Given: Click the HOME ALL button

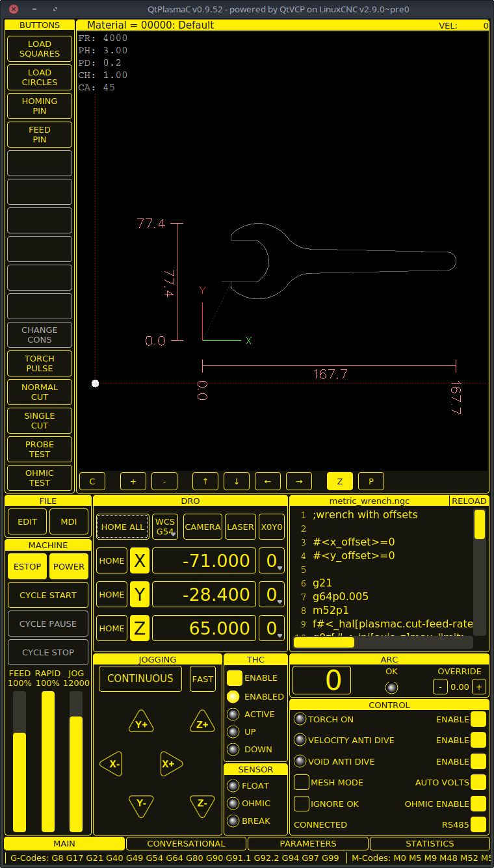Looking at the screenshot, I should pyautogui.click(x=123, y=527).
